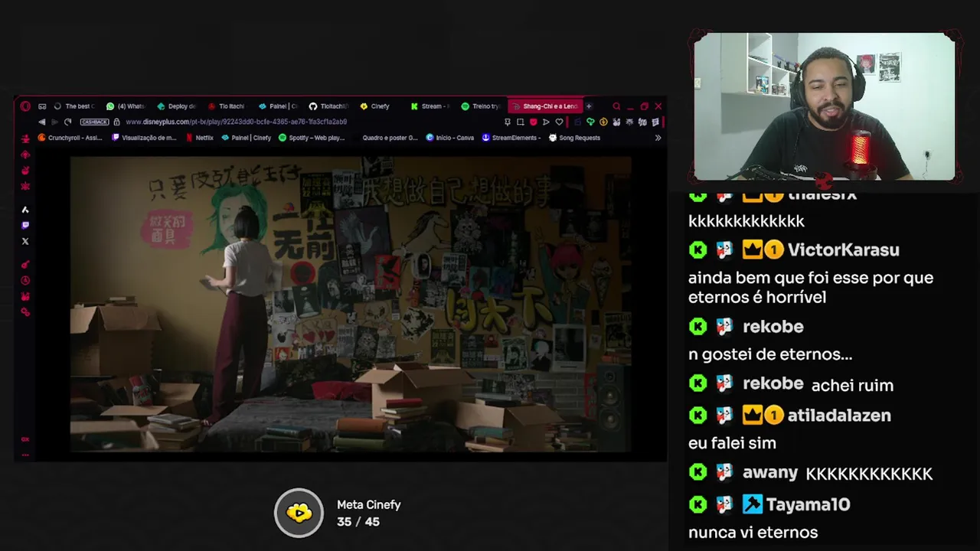Screen dimensions: 980x551
Task: Open 'Início - Canva' bookmark
Action: pos(450,138)
